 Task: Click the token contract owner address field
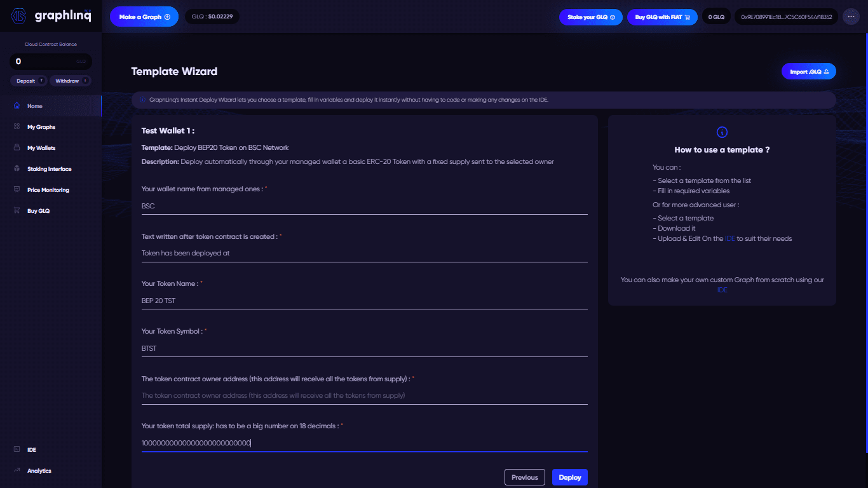(x=363, y=395)
